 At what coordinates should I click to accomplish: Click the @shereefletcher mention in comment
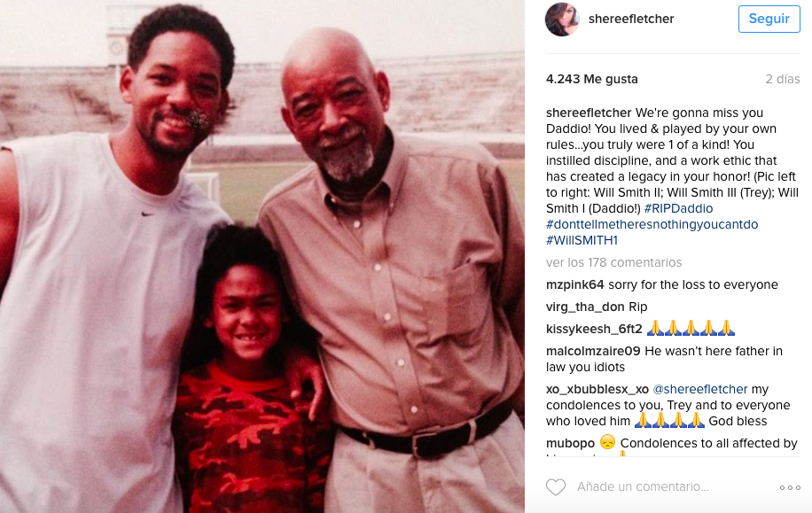tap(700, 389)
